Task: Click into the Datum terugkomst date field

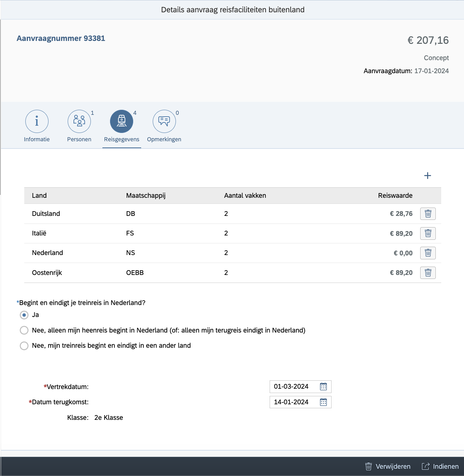Action: click(293, 402)
